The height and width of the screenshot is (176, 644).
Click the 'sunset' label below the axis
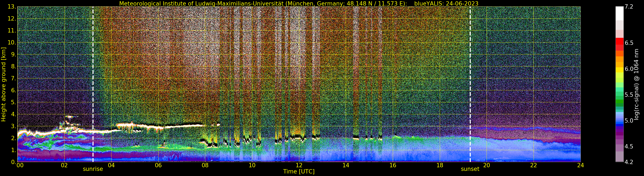point(470,169)
